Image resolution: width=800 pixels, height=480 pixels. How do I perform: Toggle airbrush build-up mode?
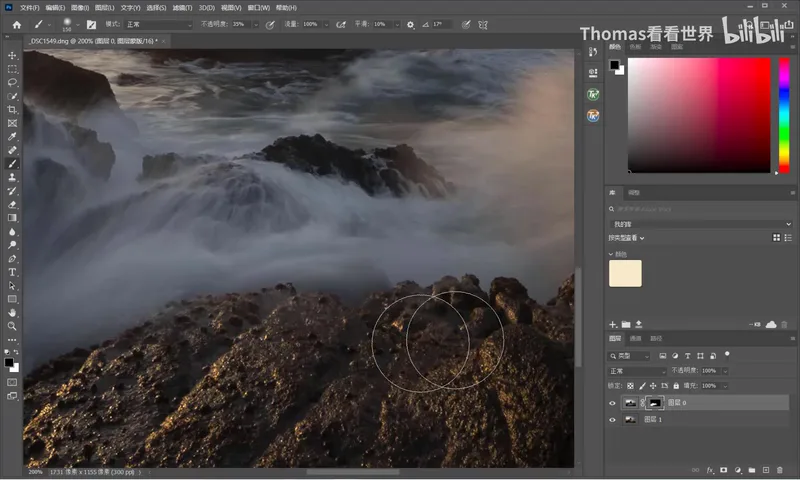pos(341,24)
